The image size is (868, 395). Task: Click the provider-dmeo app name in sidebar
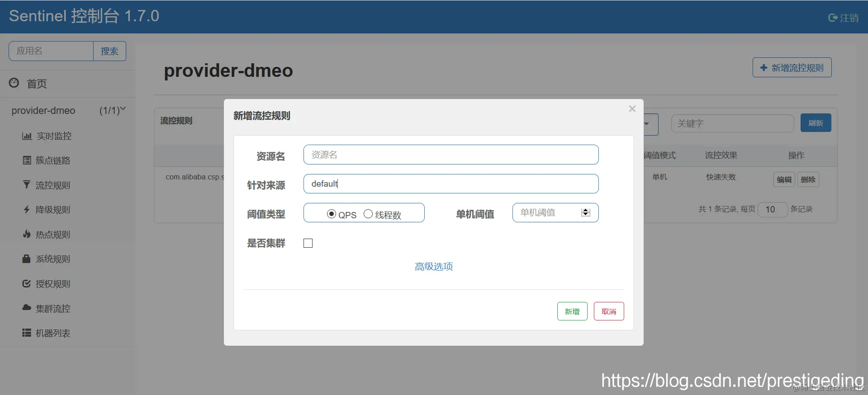[x=43, y=110]
